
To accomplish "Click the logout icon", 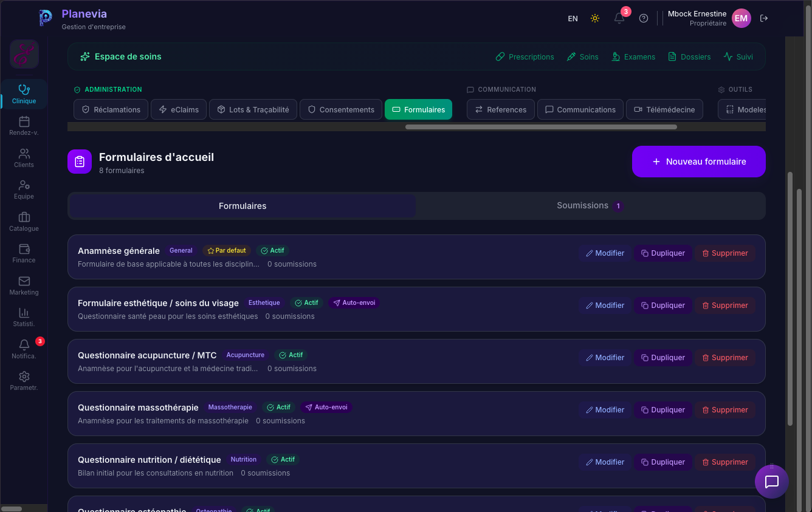I will (764, 18).
